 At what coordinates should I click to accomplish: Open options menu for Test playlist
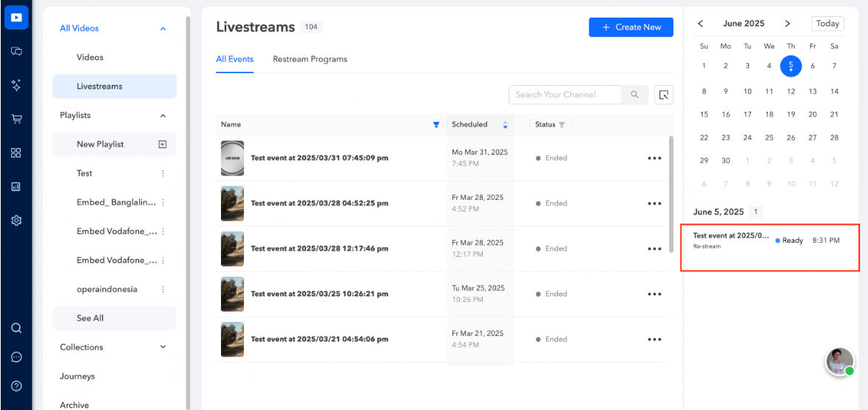point(163,173)
